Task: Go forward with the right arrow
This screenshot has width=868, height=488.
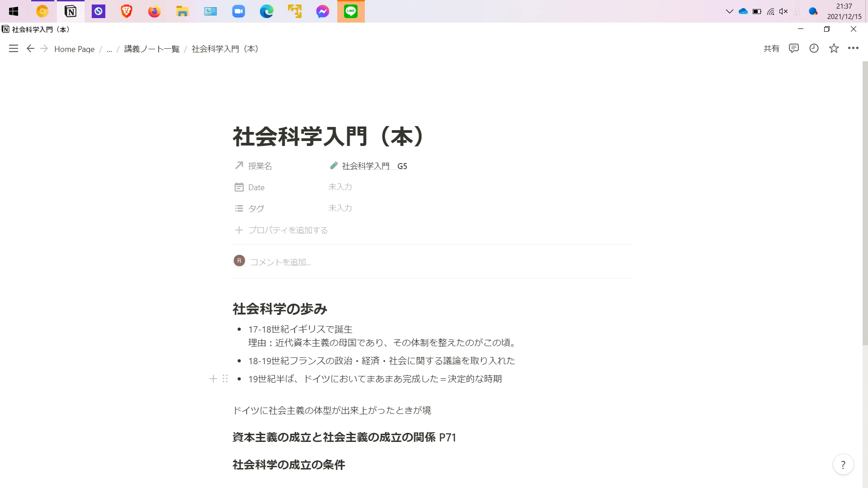Action: pyautogui.click(x=44, y=48)
